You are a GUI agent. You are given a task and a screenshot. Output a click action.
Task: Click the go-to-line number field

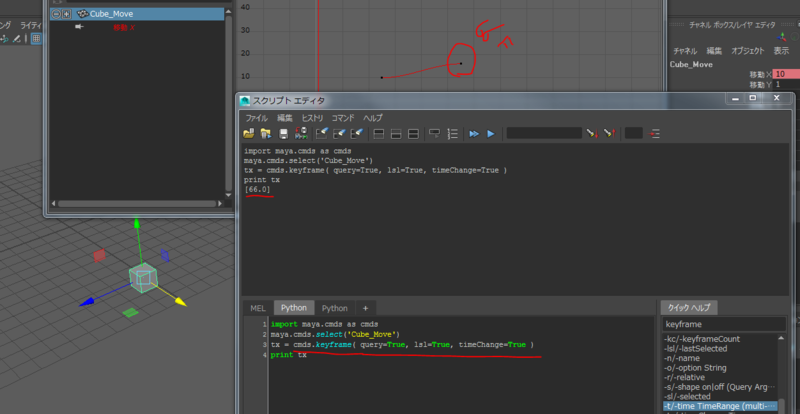[634, 133]
